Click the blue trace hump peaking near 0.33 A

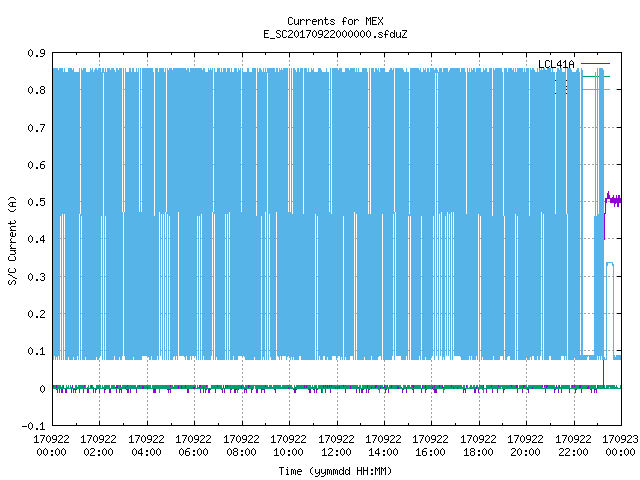pos(610,264)
